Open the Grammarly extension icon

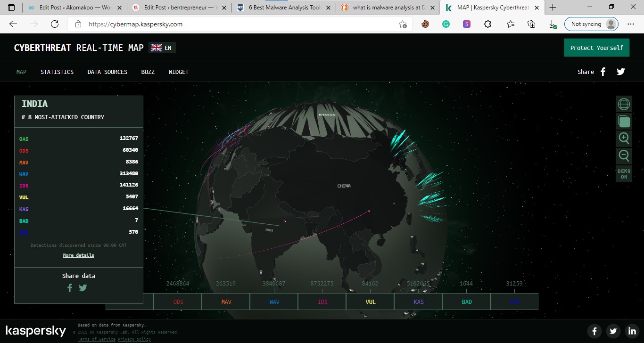pyautogui.click(x=446, y=24)
